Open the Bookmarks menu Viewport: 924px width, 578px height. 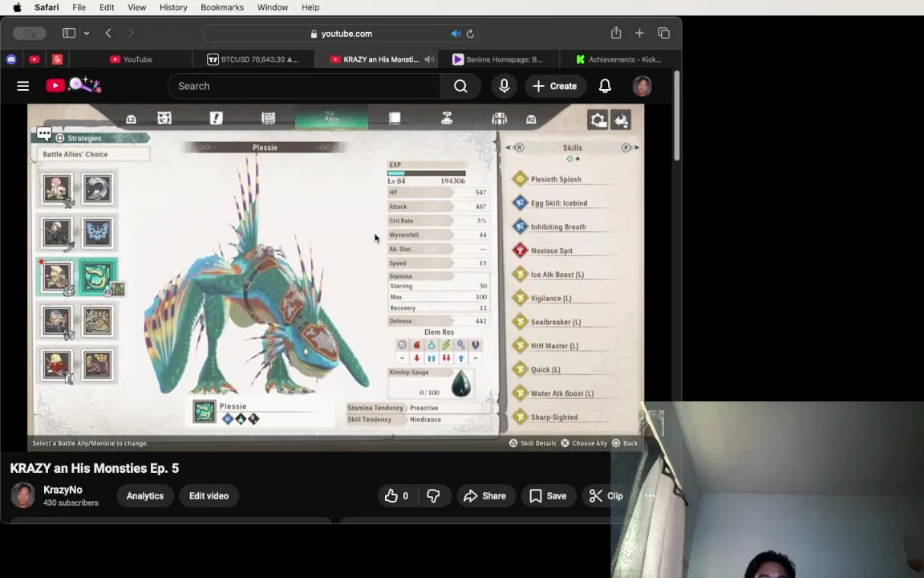pyautogui.click(x=222, y=7)
